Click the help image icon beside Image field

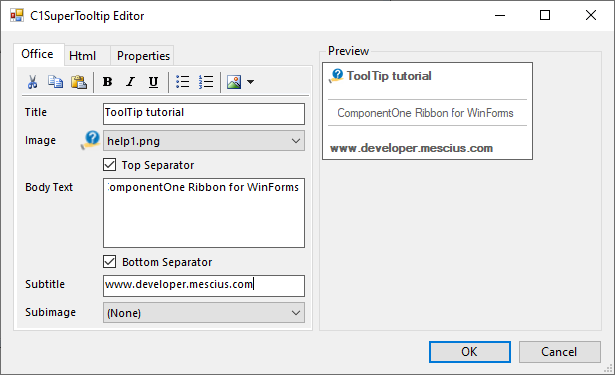point(91,140)
